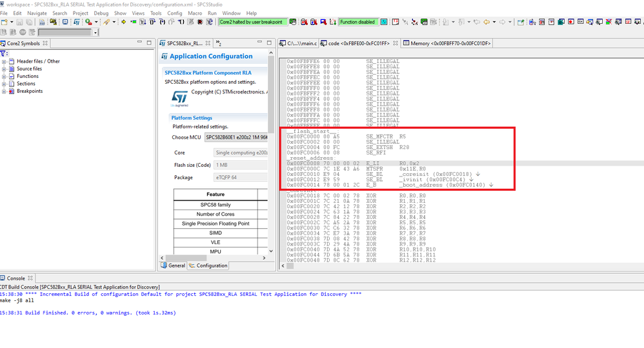644x348 pixels.
Task: Click the yellow Go arrow debug icon
Action: 123,22
